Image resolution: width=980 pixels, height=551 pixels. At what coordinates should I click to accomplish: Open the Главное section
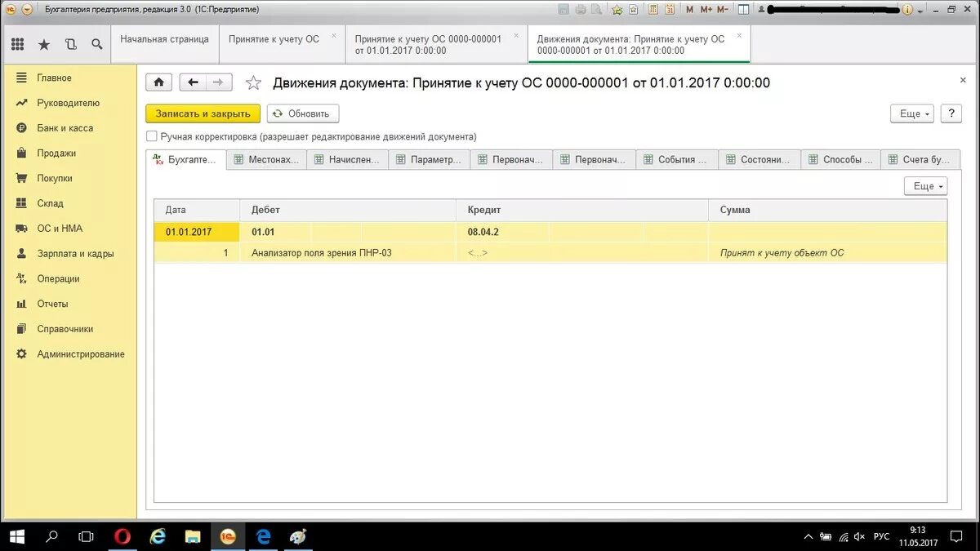[54, 78]
